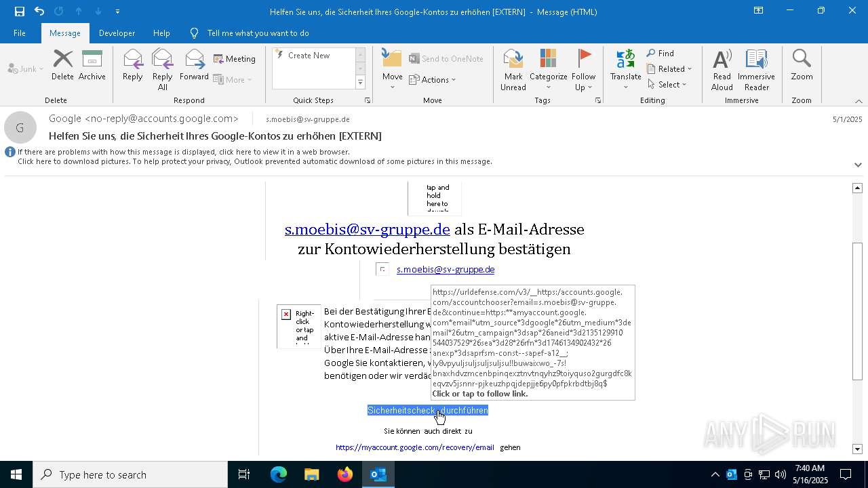Open Ribbon Display Options
This screenshot has height=488, width=868.
pos(759,11)
